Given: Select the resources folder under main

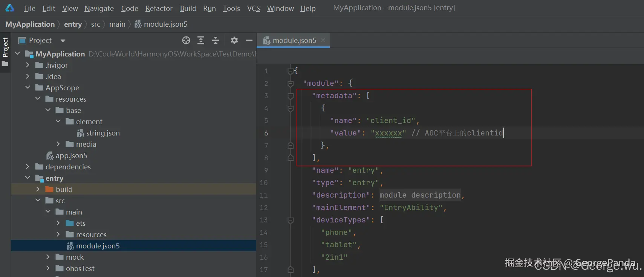Looking at the screenshot, I should (x=91, y=234).
